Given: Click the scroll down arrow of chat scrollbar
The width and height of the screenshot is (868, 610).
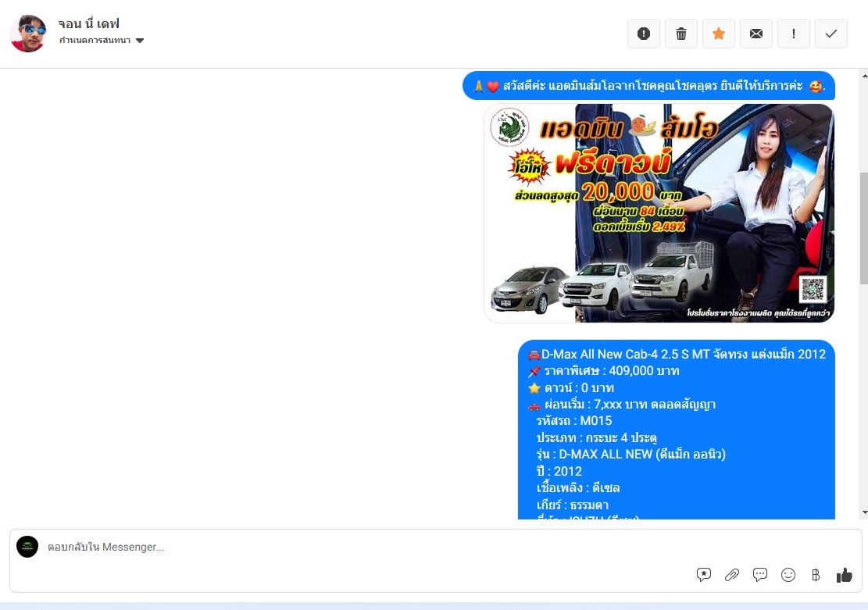Looking at the screenshot, I should point(864,512).
